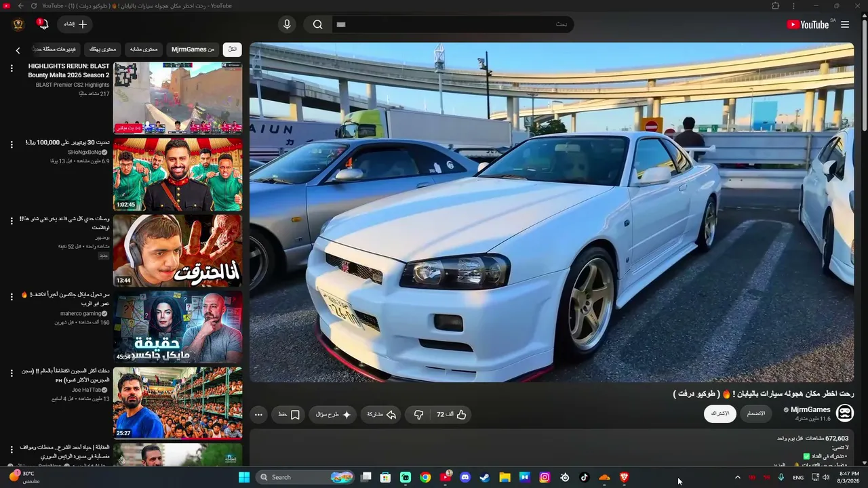Go to YouTube home via the logo
868x488 pixels.
(x=808, y=24)
